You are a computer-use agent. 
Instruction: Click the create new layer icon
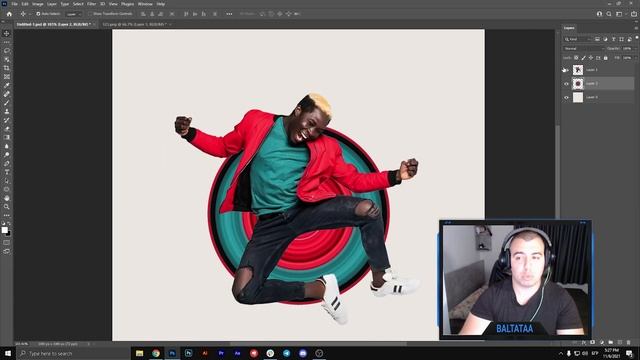[x=620, y=342]
